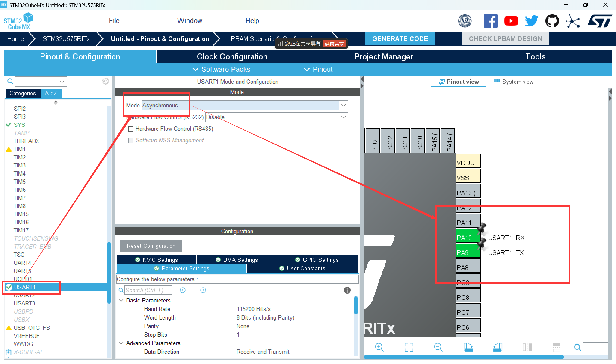Go to next parameter search result

203,290
